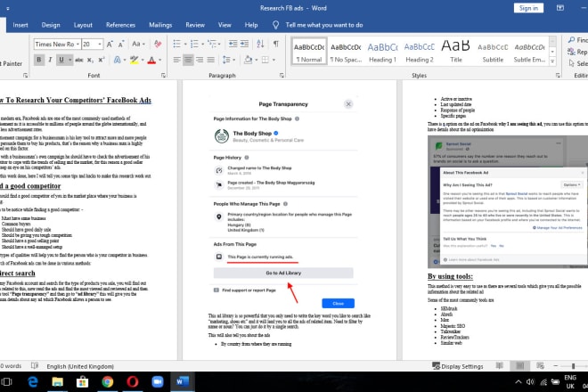This screenshot has width=588, height=392.
Task: Open View ribbon tab
Action: (x=225, y=25)
